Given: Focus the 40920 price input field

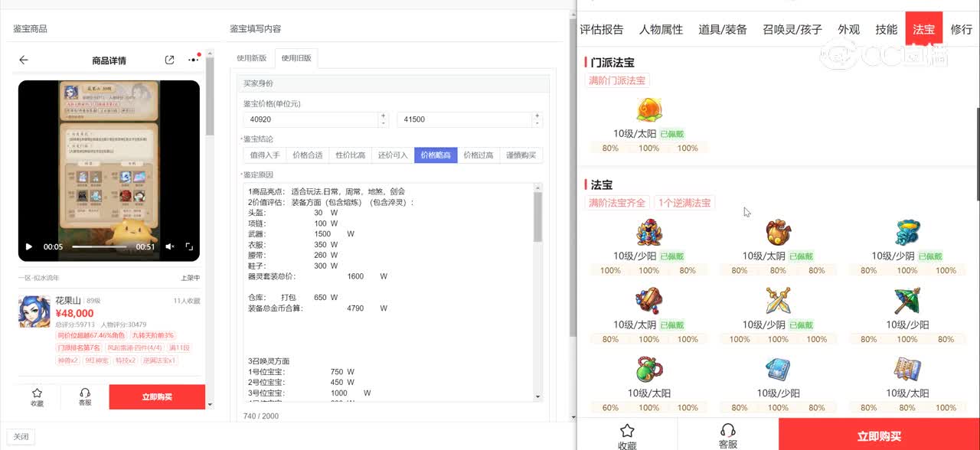Looking at the screenshot, I should (x=312, y=119).
